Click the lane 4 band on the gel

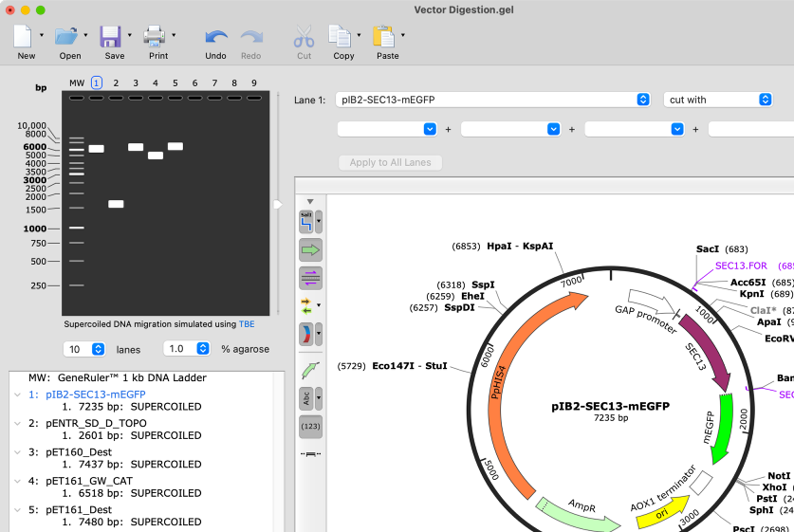pyautogui.click(x=156, y=156)
